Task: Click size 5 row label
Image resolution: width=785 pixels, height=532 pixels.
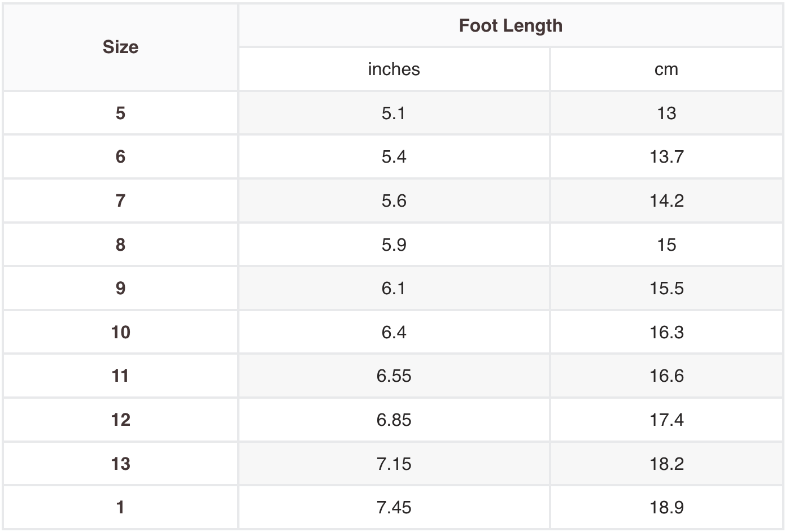Action: pos(120,113)
